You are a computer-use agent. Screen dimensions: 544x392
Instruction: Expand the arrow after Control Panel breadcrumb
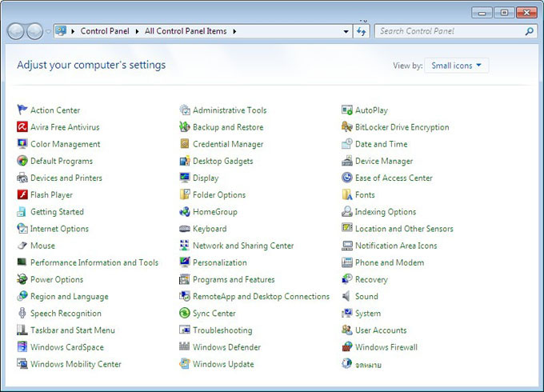tap(137, 31)
